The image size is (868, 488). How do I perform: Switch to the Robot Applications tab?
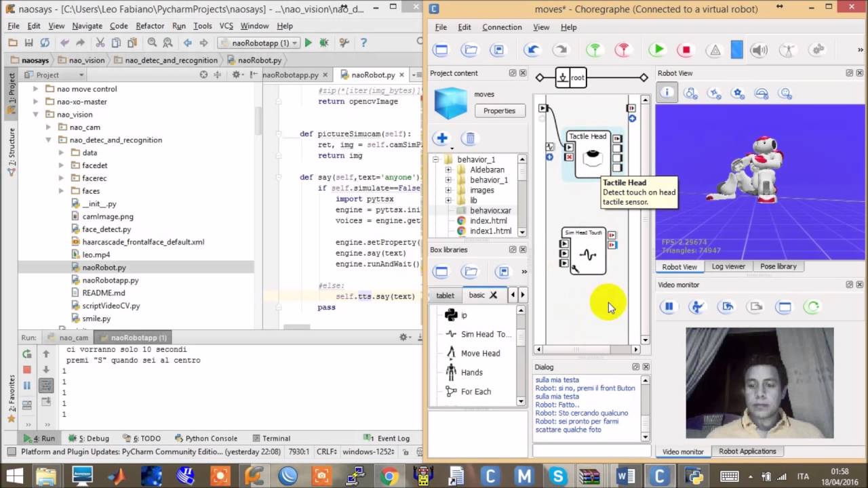coord(747,451)
